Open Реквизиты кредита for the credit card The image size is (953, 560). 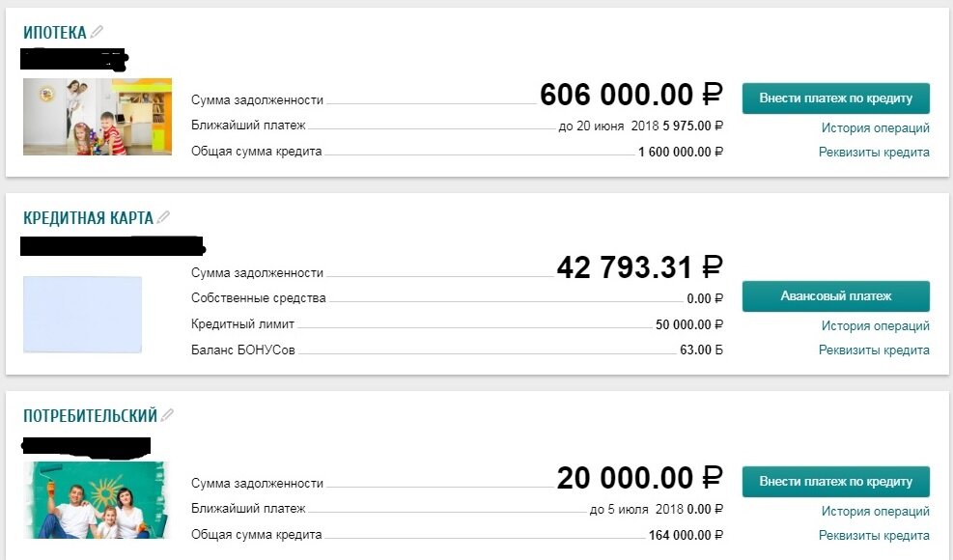coord(874,350)
